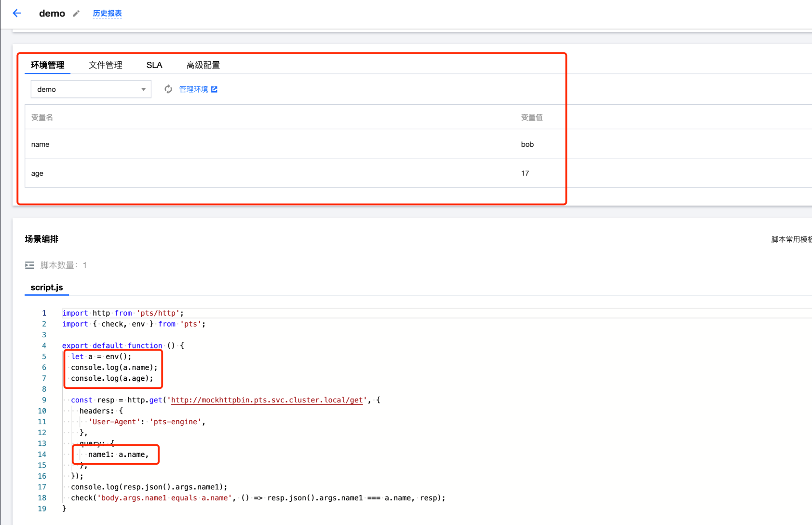Screen dimensions: 812x525
Task: Click the mockhttpbin URL in line 9
Action: [267, 400]
